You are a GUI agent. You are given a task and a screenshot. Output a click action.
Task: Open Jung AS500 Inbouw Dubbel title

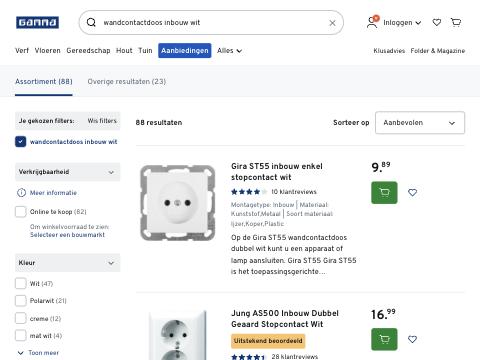(285, 319)
